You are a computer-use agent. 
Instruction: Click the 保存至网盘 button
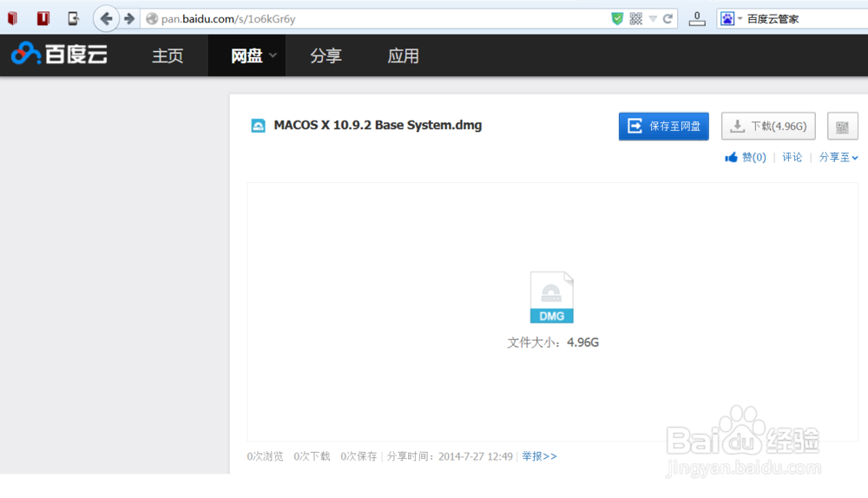pos(664,126)
